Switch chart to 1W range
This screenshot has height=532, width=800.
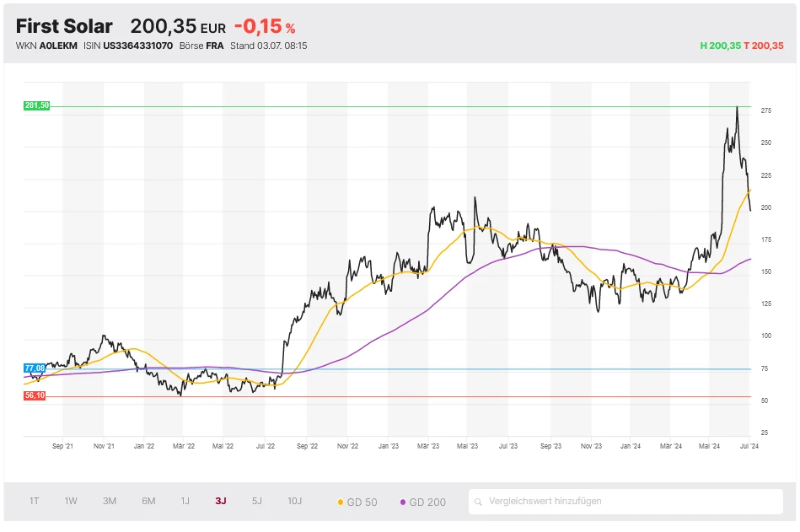(71, 501)
